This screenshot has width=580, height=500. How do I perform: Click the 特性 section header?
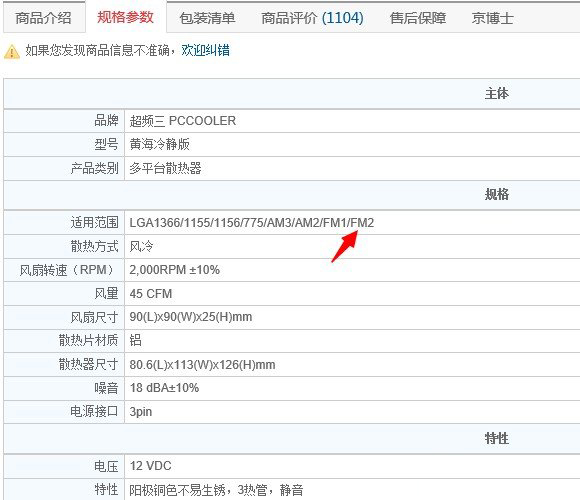pyautogui.click(x=497, y=438)
